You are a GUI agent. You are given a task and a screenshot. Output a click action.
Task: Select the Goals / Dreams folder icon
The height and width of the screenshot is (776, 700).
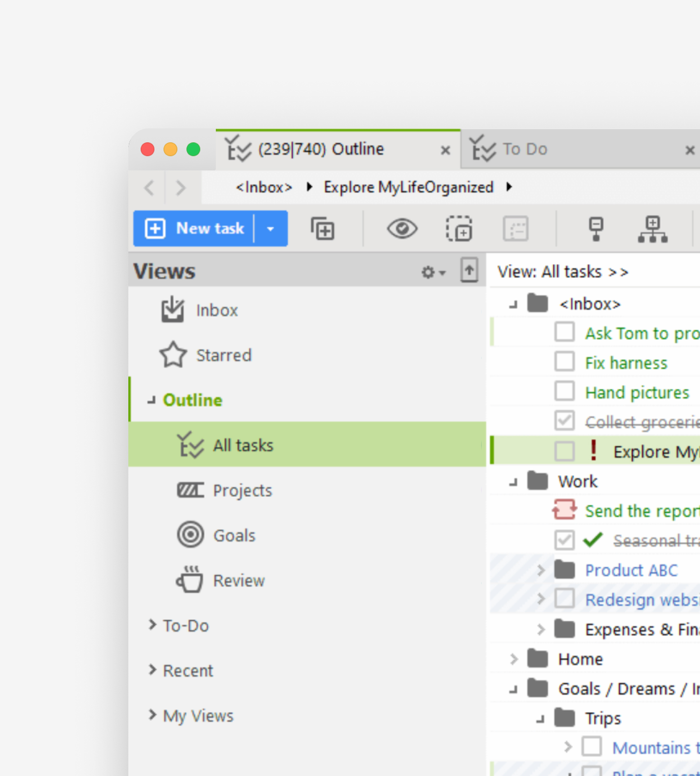(x=537, y=688)
